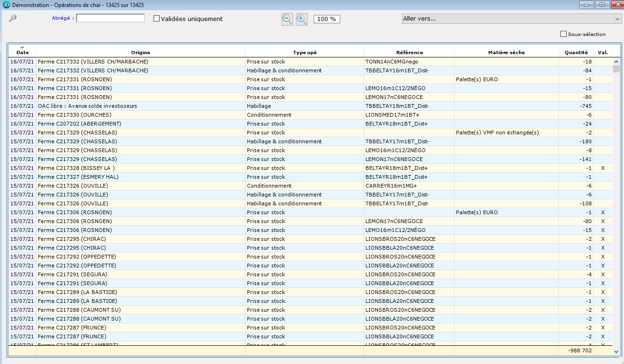
Task: Click scrollbar up arrow in the table
Action: pos(616,61)
